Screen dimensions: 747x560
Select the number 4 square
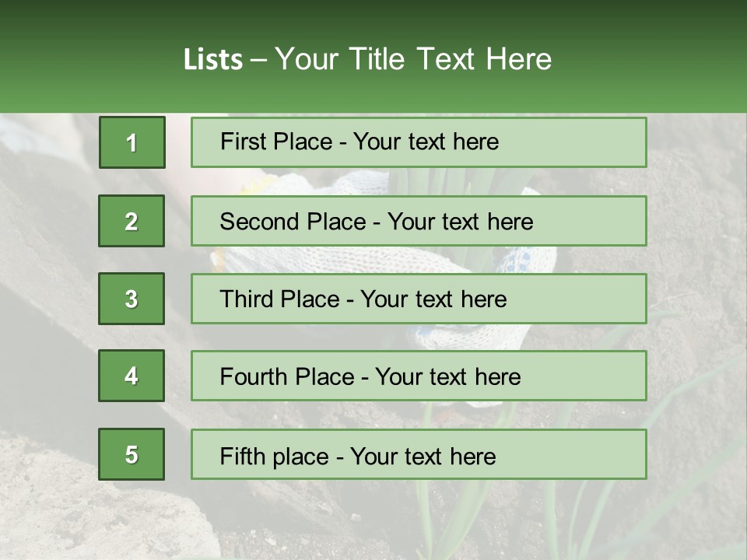coord(132,376)
